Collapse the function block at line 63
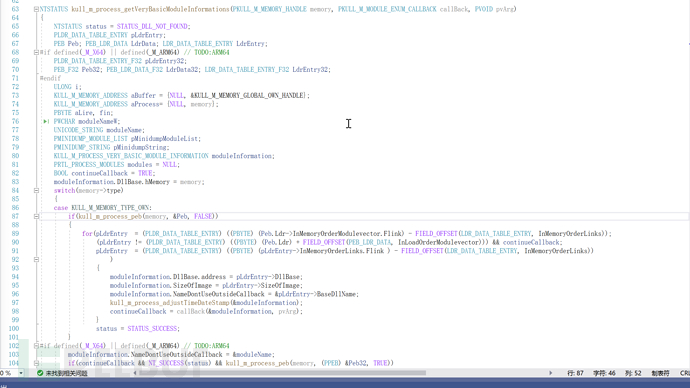The width and height of the screenshot is (690, 388). 37,9
